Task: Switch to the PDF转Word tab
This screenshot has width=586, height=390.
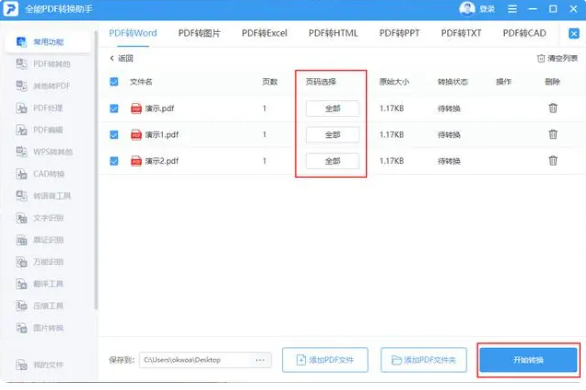Action: pos(133,33)
